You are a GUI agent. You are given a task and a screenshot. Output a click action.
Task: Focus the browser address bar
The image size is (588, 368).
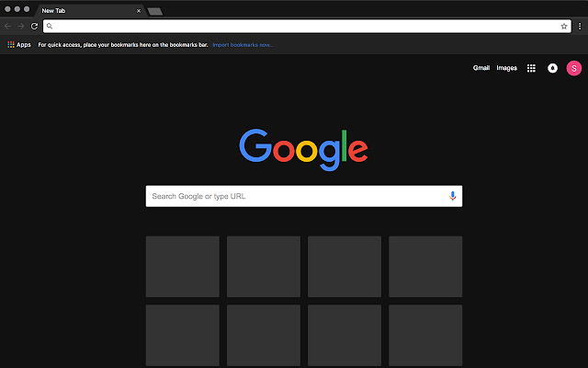[307, 27]
